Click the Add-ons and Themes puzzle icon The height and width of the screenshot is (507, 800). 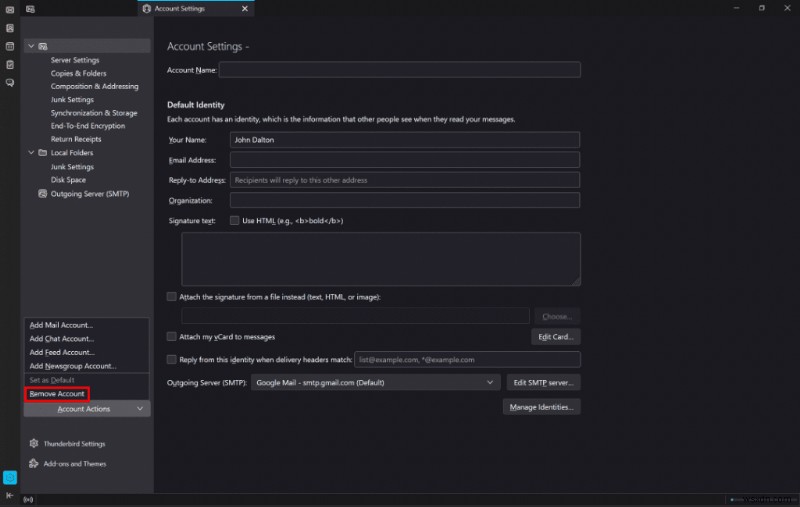[x=34, y=463]
